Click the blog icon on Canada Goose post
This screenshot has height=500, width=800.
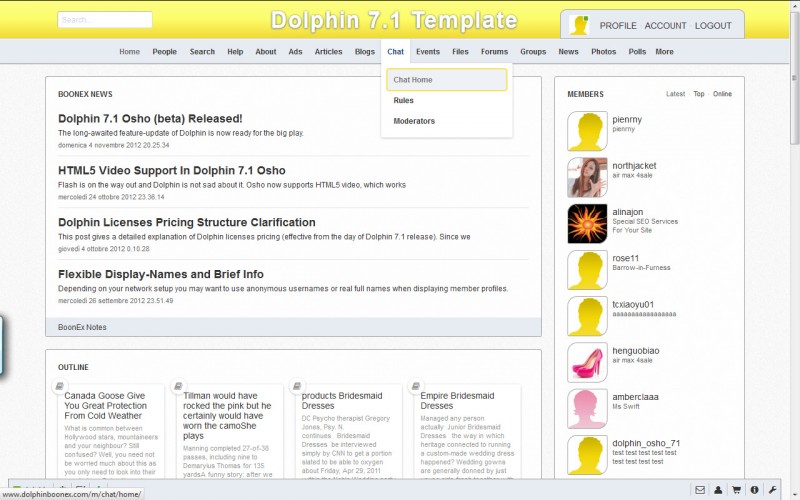click(60, 386)
